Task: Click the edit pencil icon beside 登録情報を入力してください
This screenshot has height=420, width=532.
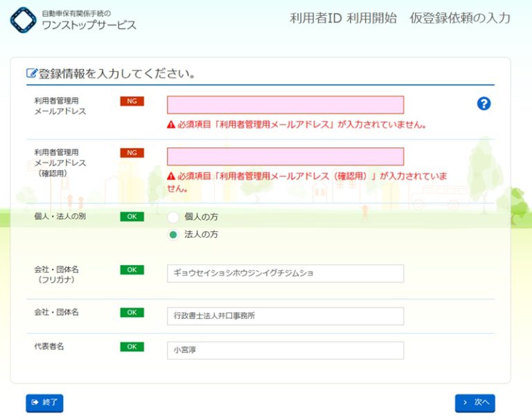Action: tap(32, 73)
